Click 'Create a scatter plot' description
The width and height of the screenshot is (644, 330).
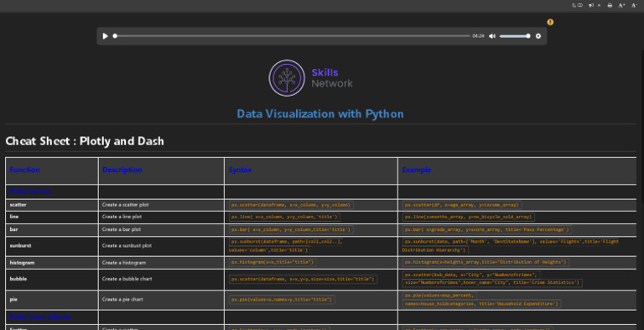[125, 205]
